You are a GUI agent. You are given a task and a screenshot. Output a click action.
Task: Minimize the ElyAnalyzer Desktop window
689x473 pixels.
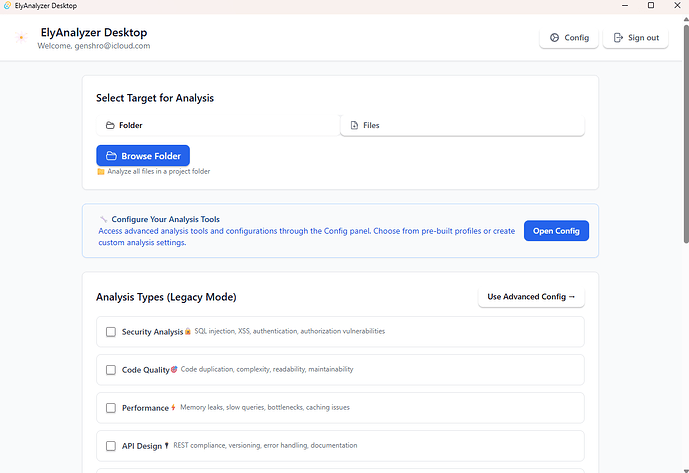point(625,6)
